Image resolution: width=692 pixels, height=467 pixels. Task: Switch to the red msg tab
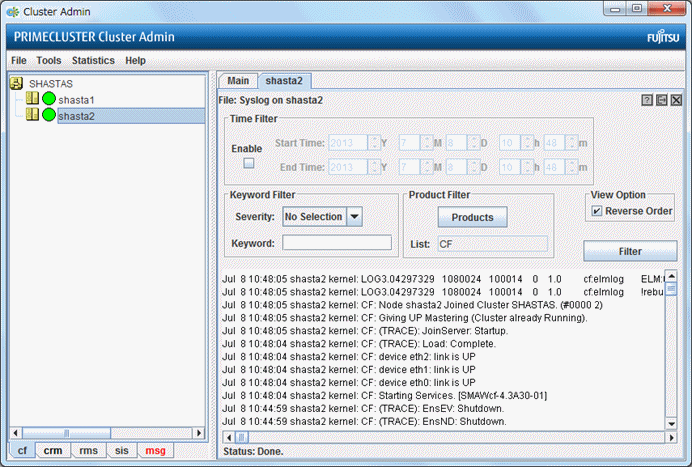(155, 451)
